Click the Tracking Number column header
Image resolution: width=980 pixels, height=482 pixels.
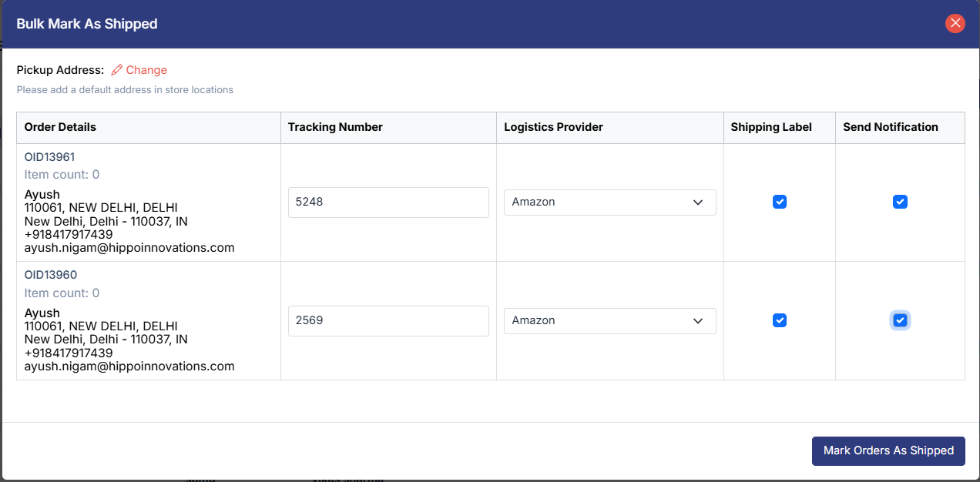pyautogui.click(x=335, y=127)
